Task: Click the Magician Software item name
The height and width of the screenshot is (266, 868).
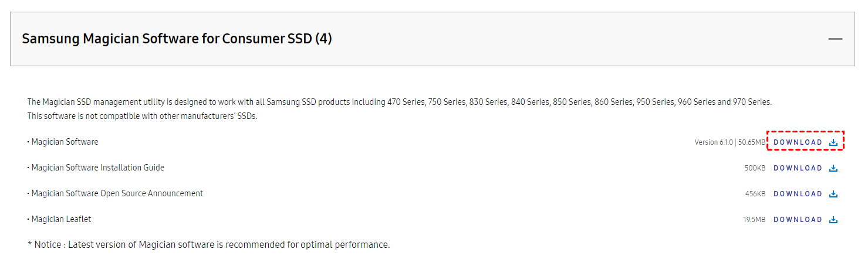Action: [65, 142]
